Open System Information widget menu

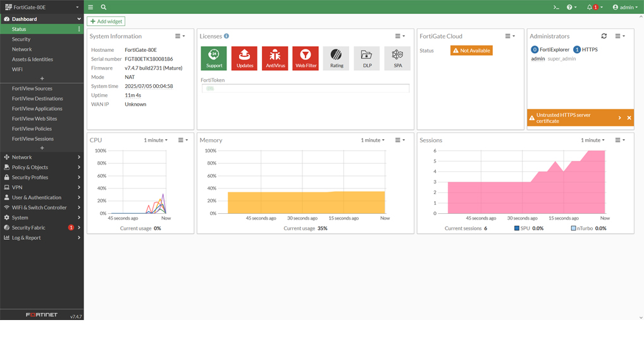pyautogui.click(x=180, y=36)
